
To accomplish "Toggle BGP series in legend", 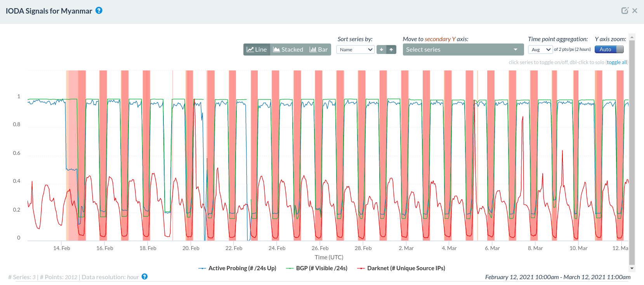I will (x=317, y=268).
